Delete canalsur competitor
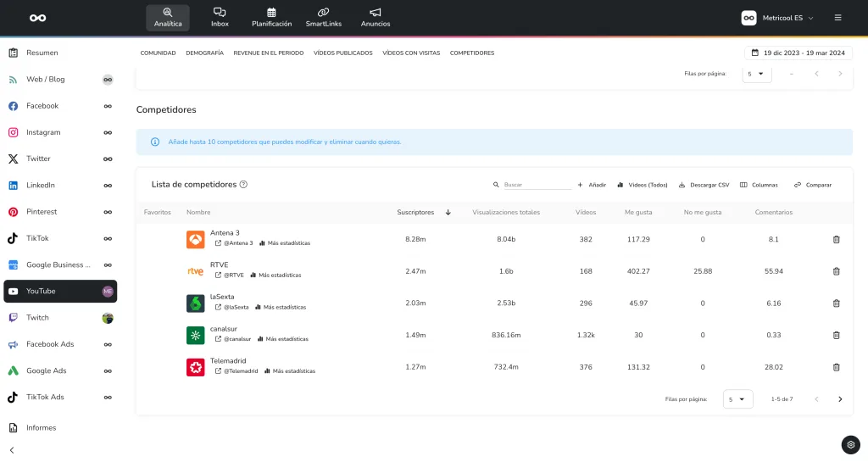 [836, 336]
